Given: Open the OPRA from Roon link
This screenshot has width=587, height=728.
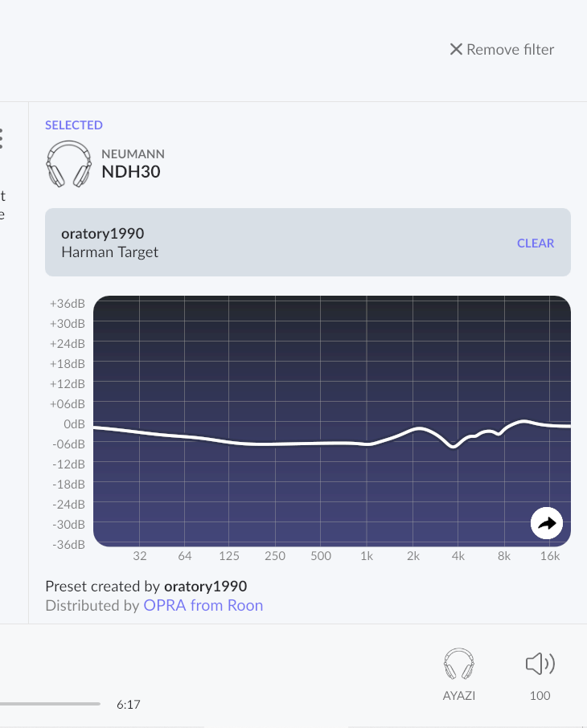Looking at the screenshot, I should click(203, 606).
